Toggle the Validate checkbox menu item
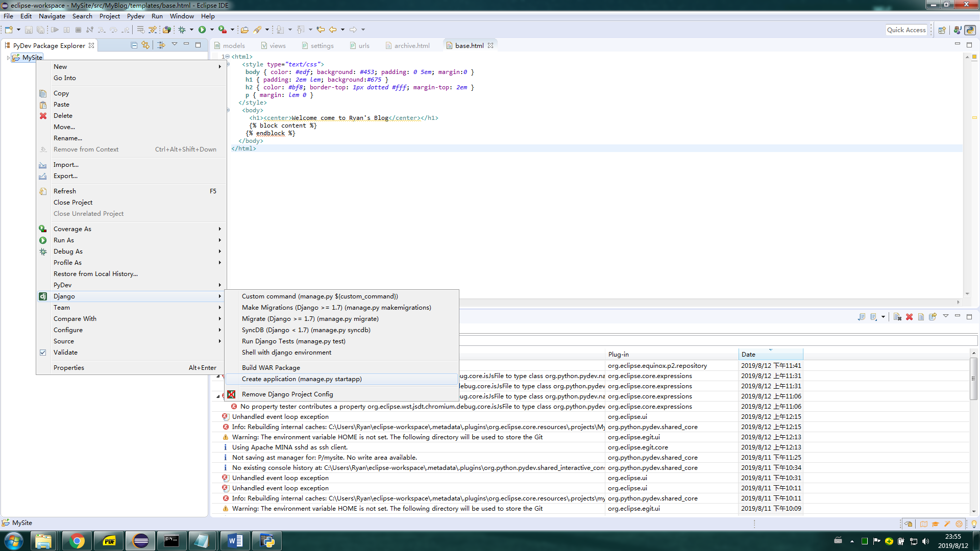Viewport: 980px width, 551px height. [65, 353]
